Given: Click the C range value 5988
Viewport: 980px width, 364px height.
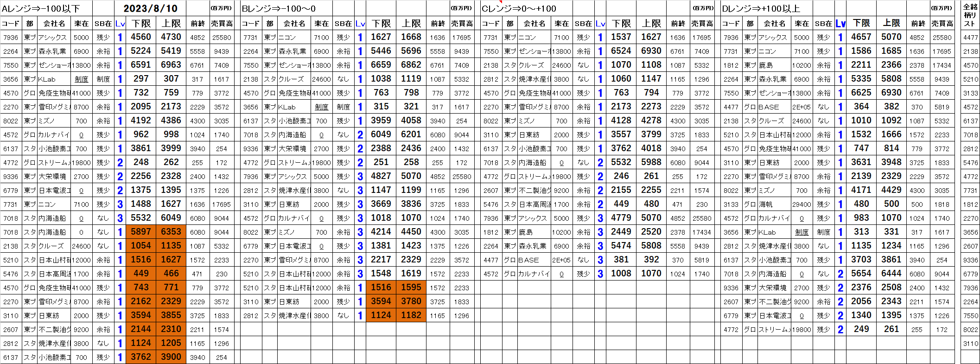Looking at the screenshot, I should pyautogui.click(x=651, y=162).
